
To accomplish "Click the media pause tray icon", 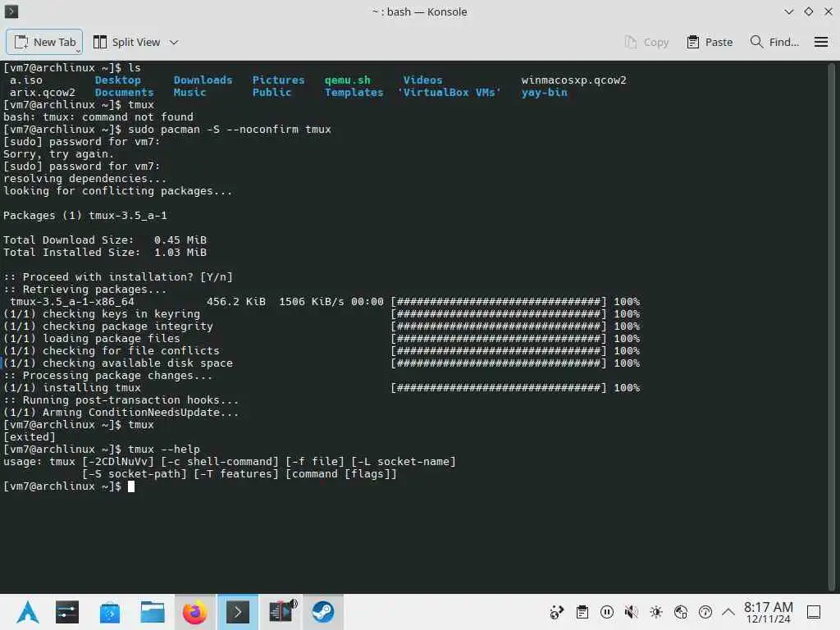I will 607,612.
